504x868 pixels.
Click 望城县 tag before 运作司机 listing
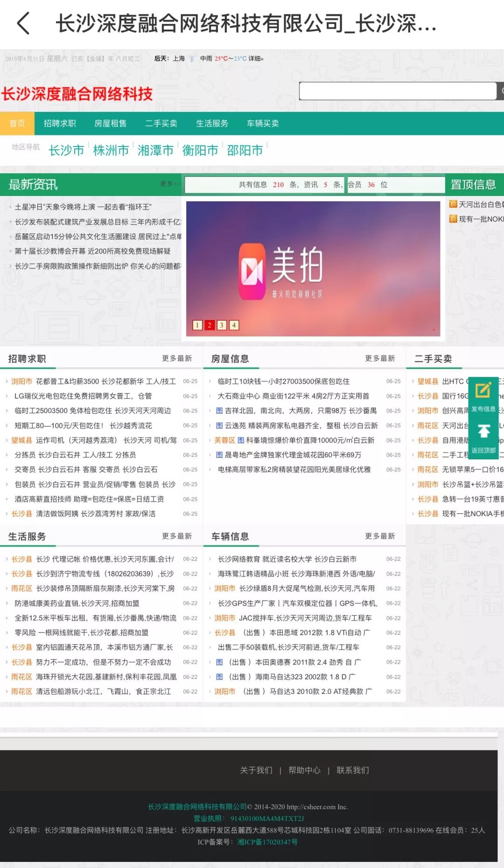click(x=22, y=441)
